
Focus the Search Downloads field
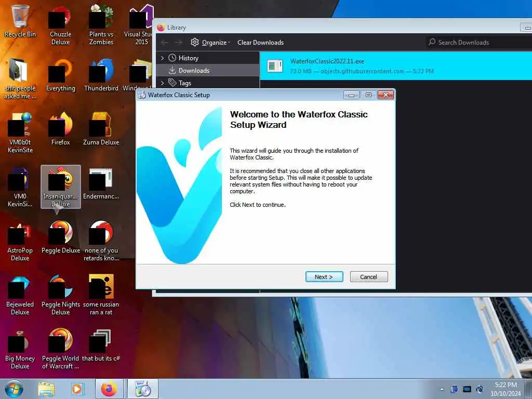pyautogui.click(x=478, y=43)
